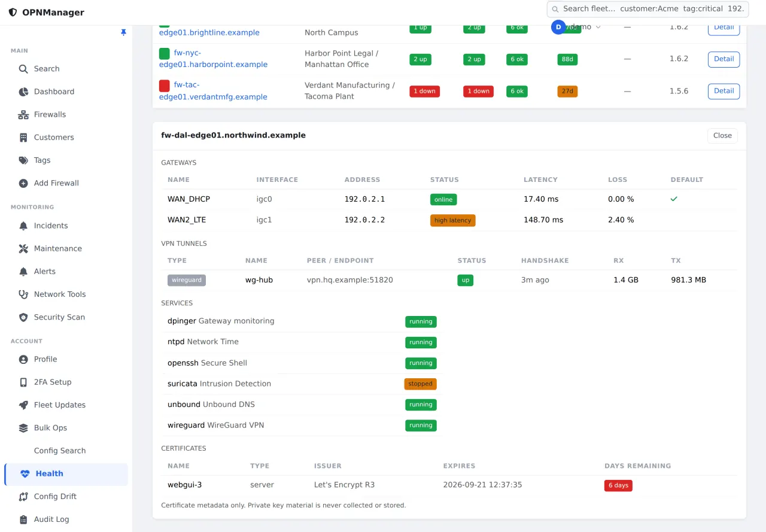
Task: Click the green online status badge
Action: (443, 199)
